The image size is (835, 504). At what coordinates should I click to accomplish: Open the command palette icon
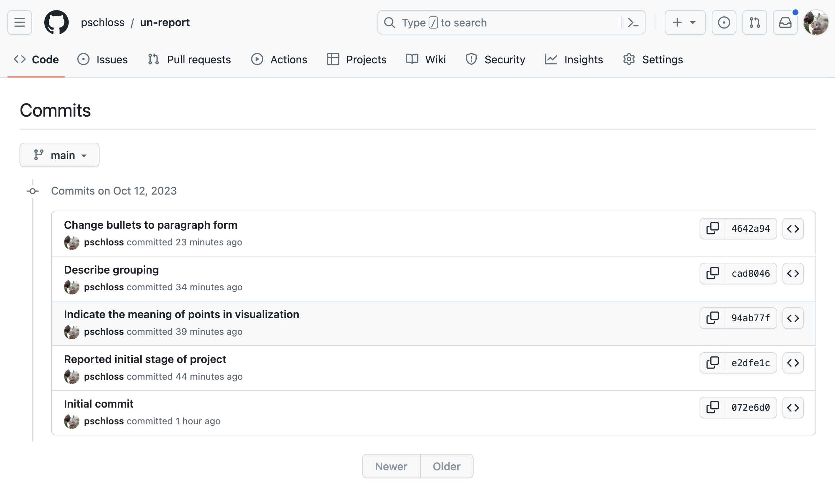point(633,23)
